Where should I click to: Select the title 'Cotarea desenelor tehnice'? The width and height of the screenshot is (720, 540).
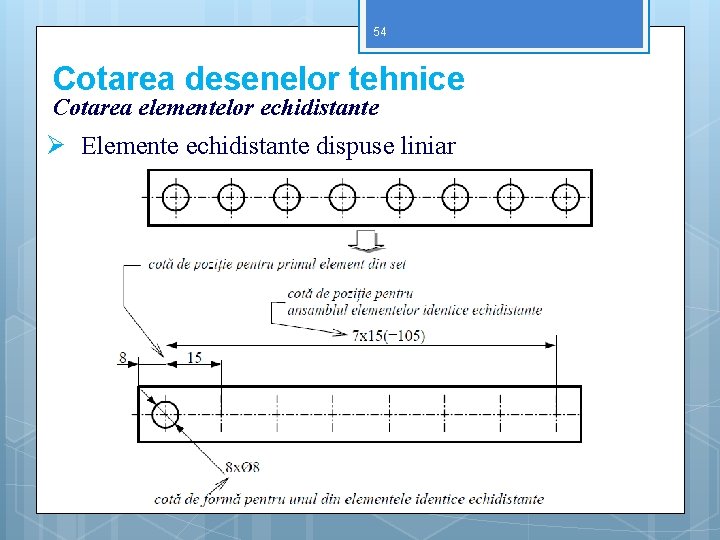click(x=259, y=79)
